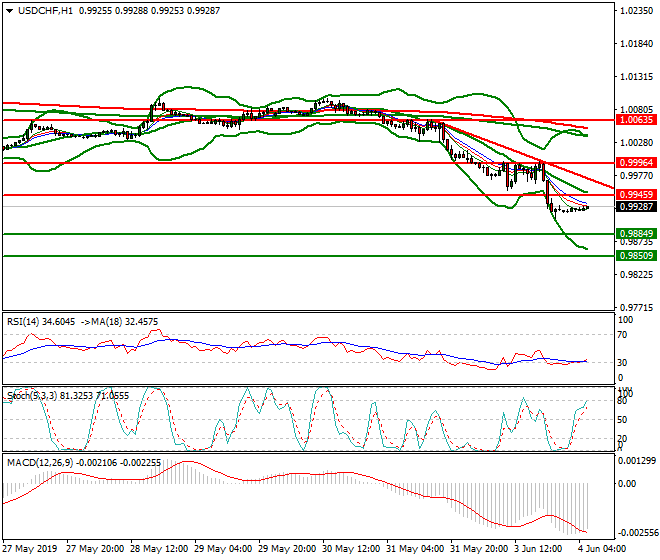Click the Stochastic scale value 50

click(623, 420)
